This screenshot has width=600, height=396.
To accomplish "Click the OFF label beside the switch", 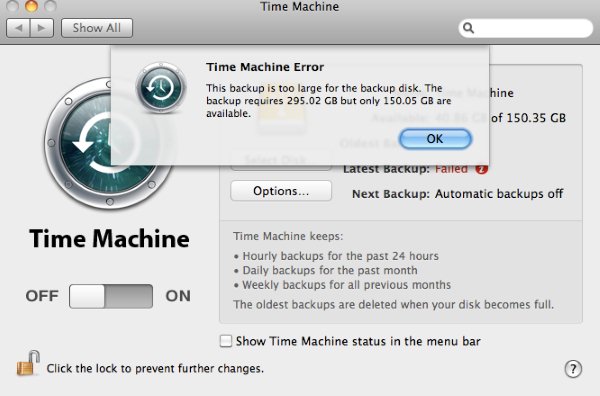I will 42,296.
